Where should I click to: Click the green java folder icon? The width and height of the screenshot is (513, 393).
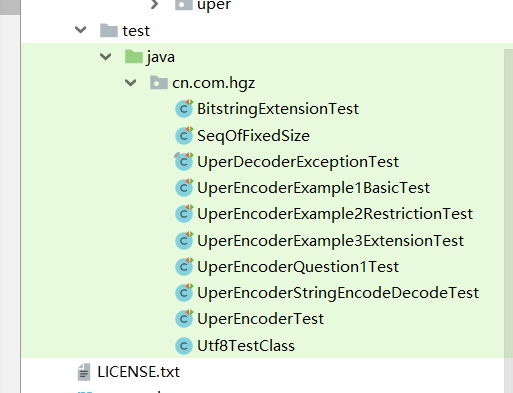point(134,56)
